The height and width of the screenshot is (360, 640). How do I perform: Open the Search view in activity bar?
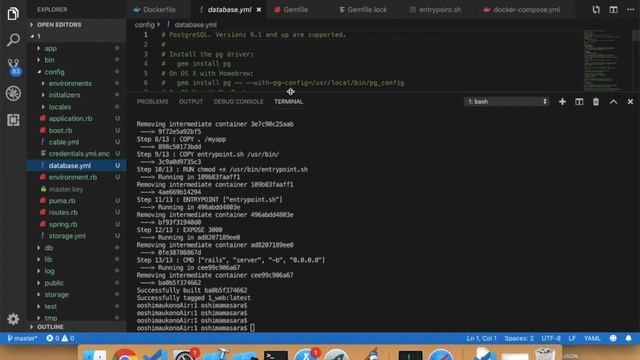point(13,40)
